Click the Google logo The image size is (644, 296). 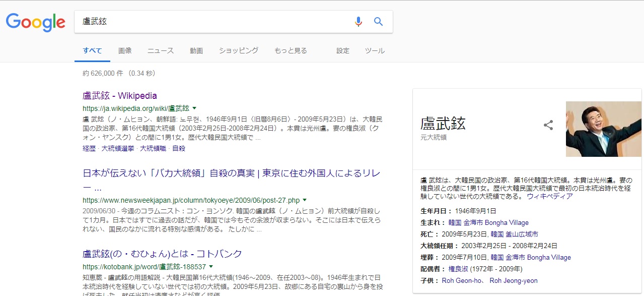[35, 22]
